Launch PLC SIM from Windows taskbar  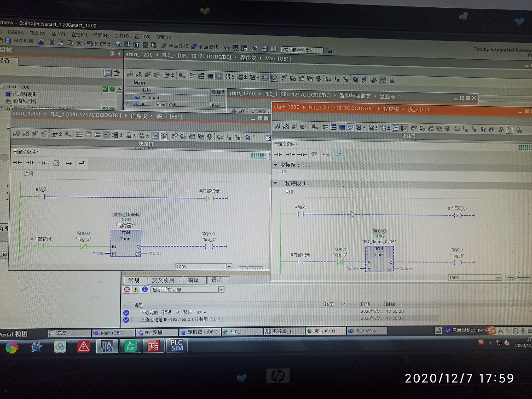pyautogui.click(x=177, y=346)
